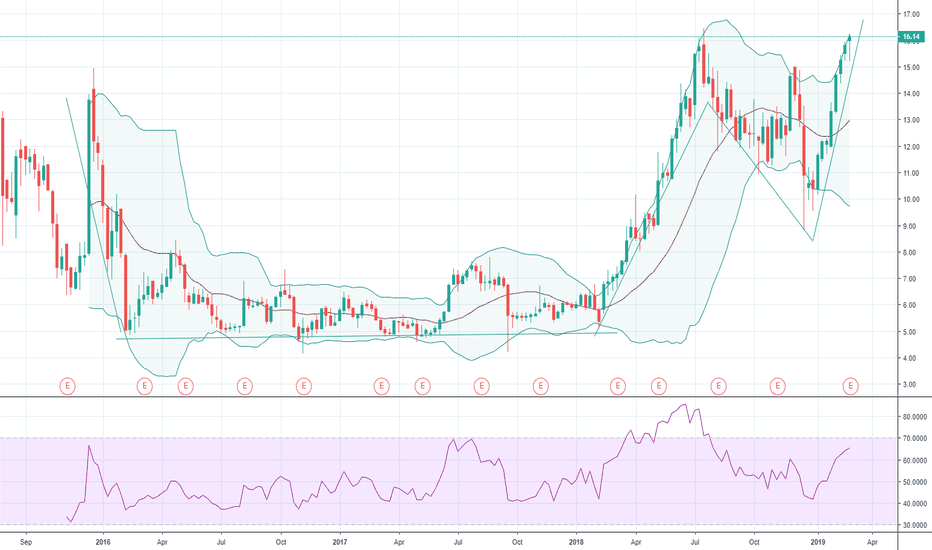
Task: Click the 5.00 price axis label
Action: tap(912, 332)
